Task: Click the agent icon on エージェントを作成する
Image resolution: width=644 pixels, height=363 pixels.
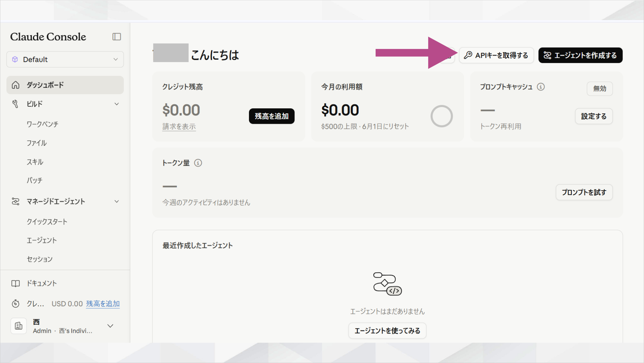Action: (x=547, y=55)
